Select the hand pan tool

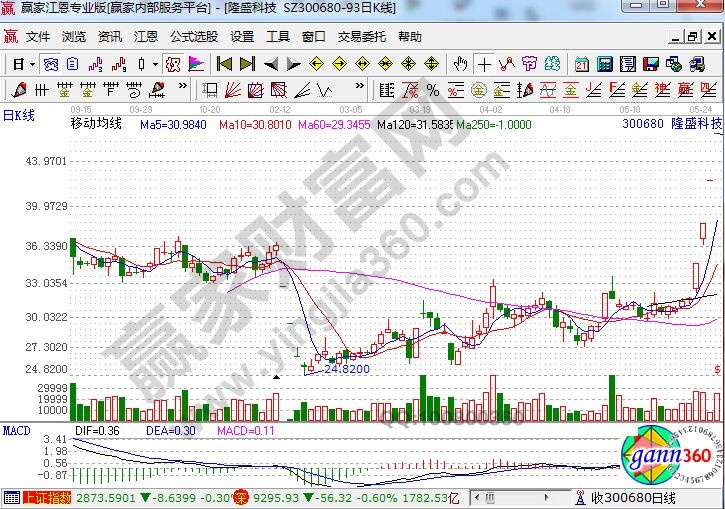coord(459,64)
